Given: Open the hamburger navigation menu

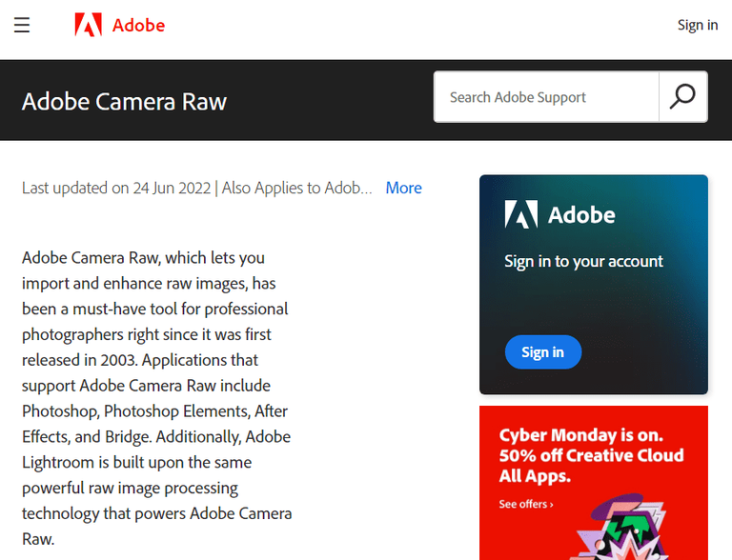Looking at the screenshot, I should [x=22, y=25].
